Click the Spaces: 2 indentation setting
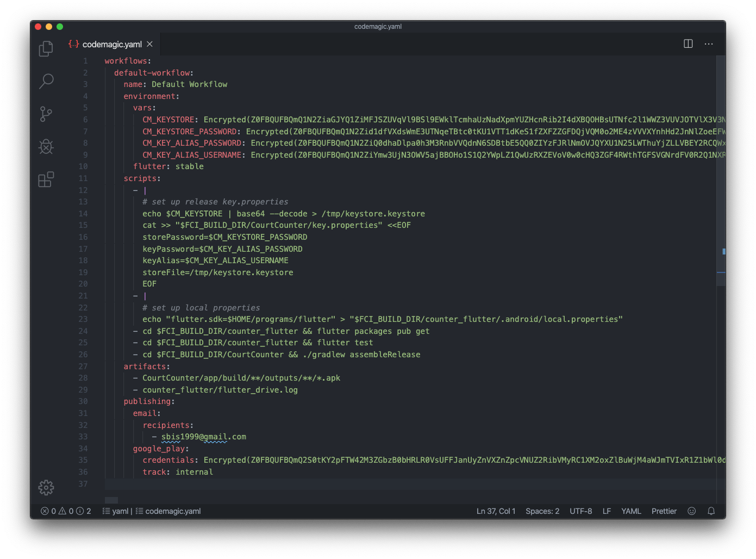This screenshot has height=559, width=756. pos(542,511)
